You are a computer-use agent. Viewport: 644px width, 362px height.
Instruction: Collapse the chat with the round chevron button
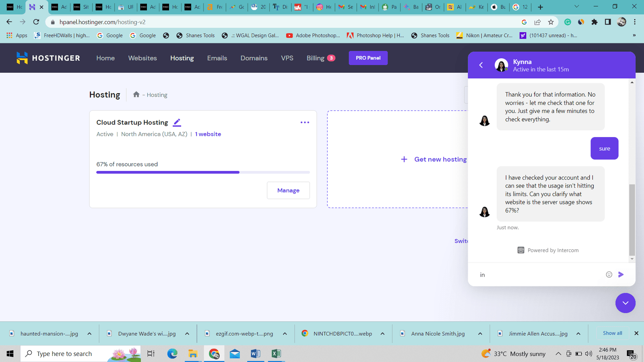(625, 303)
